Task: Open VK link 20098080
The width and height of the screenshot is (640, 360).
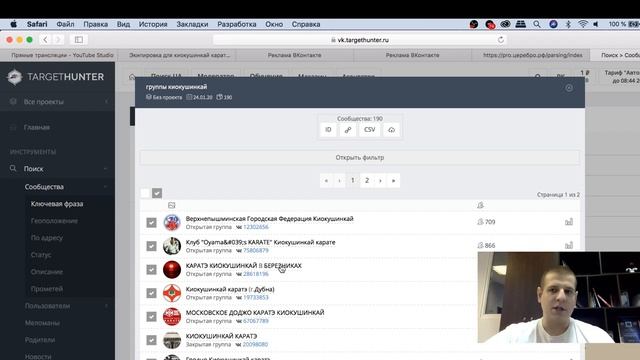Action: 256,344
